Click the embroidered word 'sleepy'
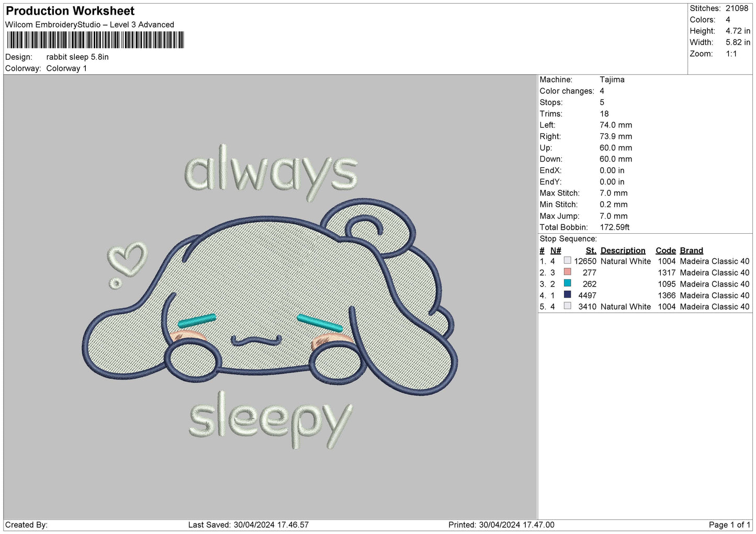The image size is (756, 534). point(270,420)
